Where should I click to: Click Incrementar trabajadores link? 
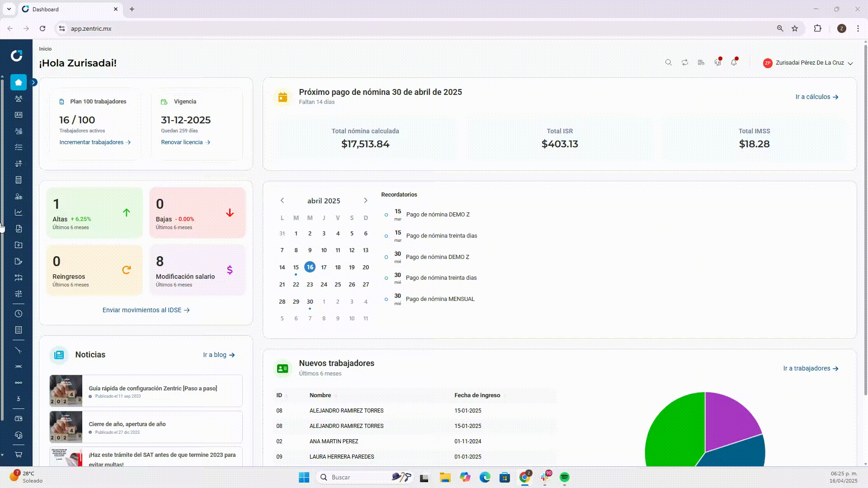95,142
